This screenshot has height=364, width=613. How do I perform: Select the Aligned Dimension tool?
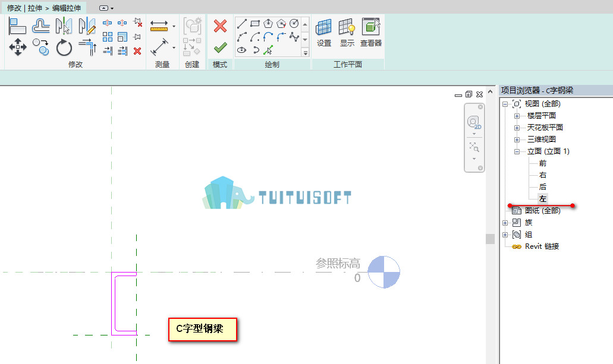[x=159, y=47]
